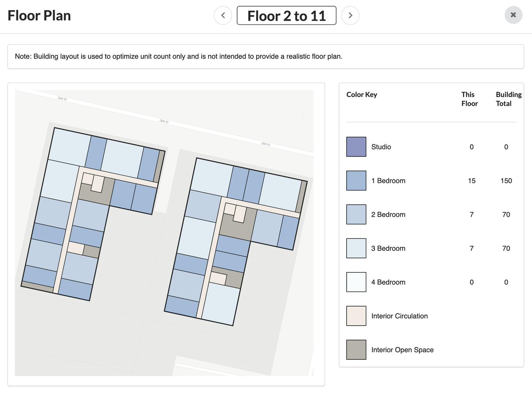Viewport: 532px width, 393px height.
Task: Click the Studio label in the key
Action: point(381,147)
